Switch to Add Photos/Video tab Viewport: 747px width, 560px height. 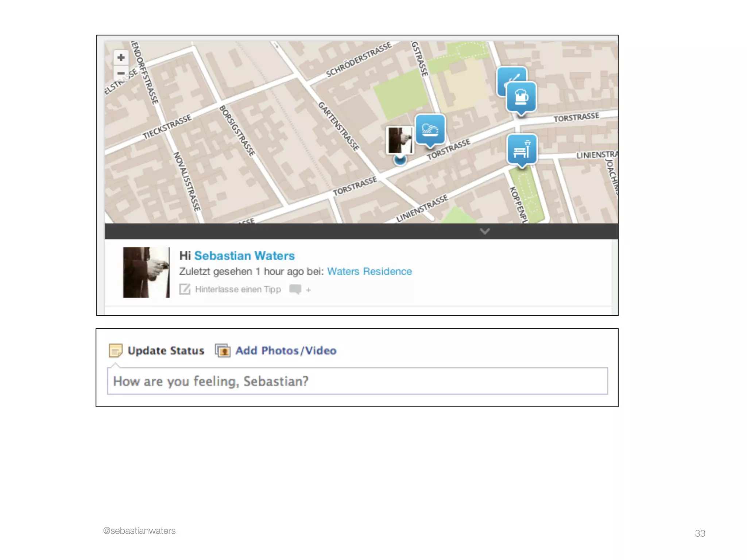(x=286, y=350)
